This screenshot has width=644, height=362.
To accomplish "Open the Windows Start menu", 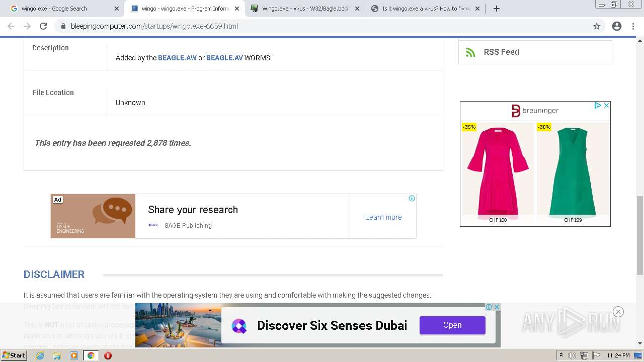I will 14,355.
